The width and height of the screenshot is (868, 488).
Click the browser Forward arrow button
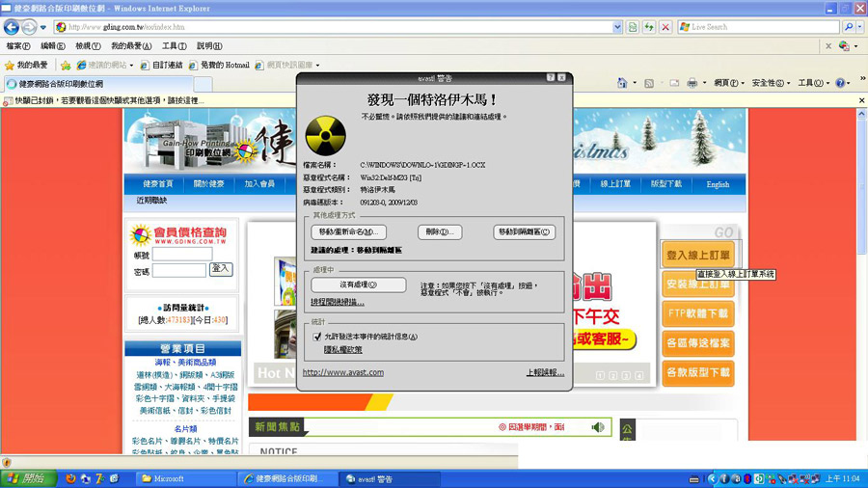29,27
